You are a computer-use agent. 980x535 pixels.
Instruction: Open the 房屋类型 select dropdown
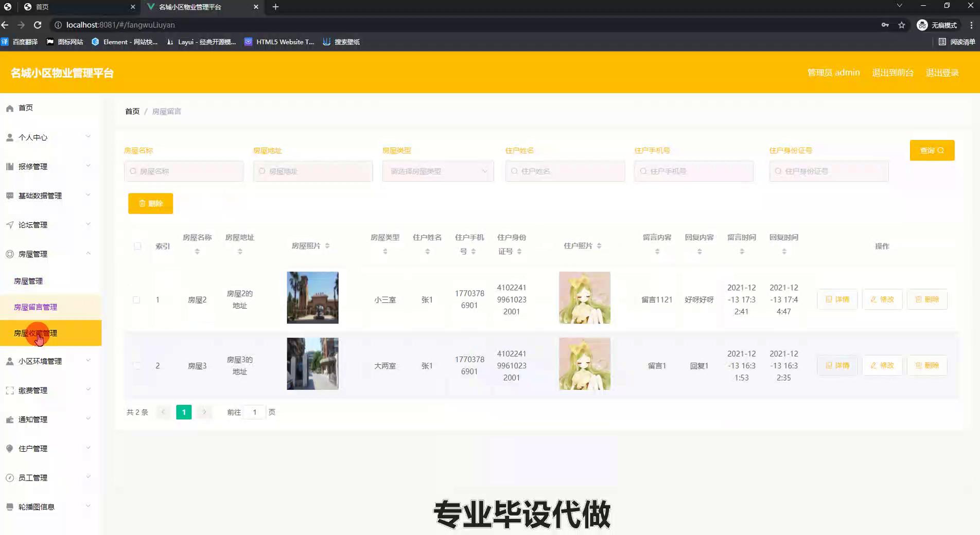click(437, 171)
